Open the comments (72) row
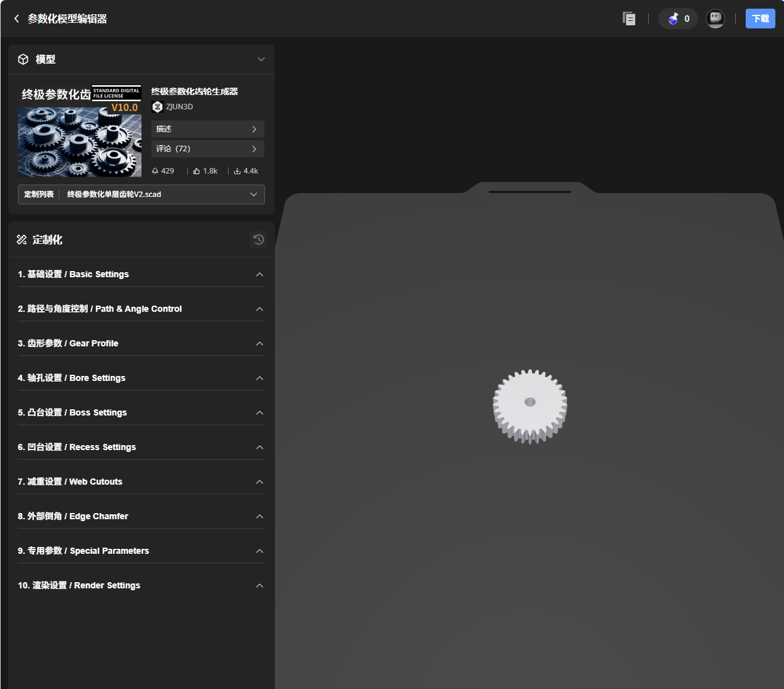 (x=208, y=149)
